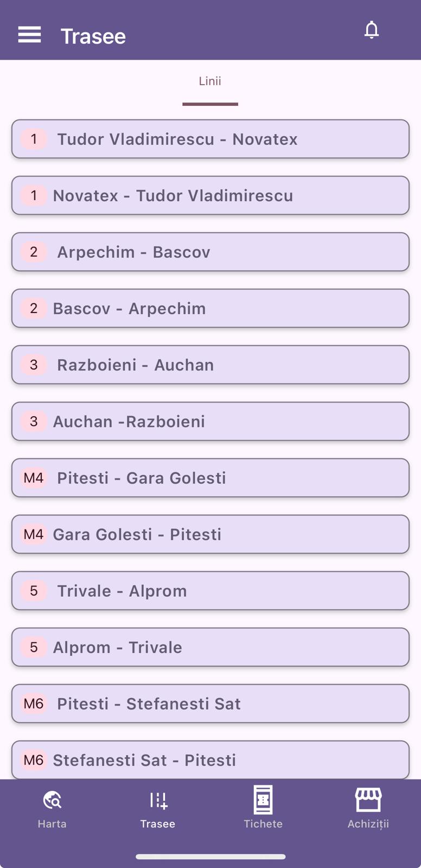Select M6 Stefanesti Sat - Pitesti

coord(210,759)
